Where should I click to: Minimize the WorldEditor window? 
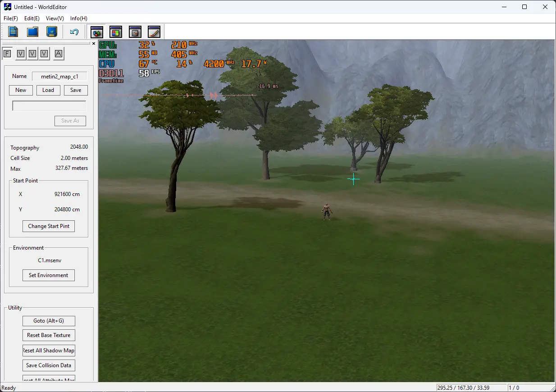[x=504, y=7]
